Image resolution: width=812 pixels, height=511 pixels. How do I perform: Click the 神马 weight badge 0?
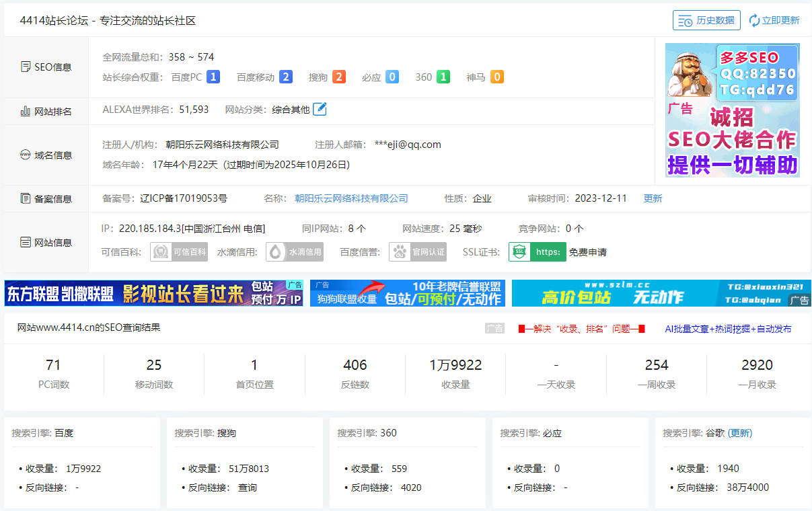(x=497, y=77)
